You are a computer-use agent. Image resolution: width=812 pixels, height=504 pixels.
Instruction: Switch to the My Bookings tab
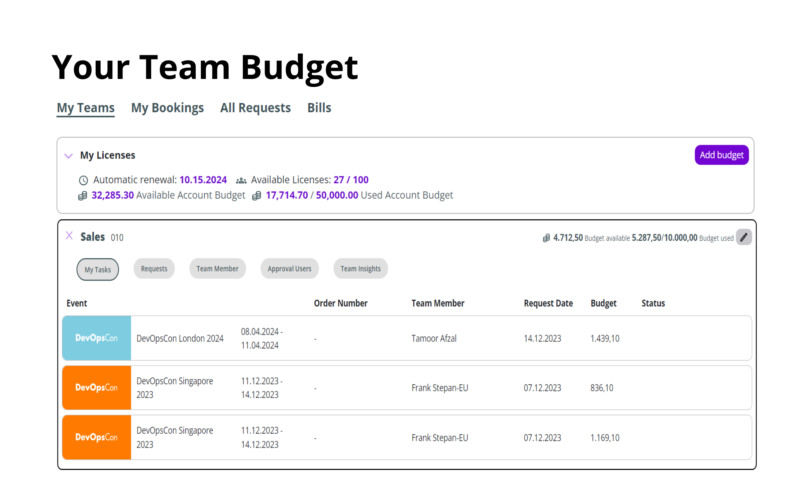[167, 108]
